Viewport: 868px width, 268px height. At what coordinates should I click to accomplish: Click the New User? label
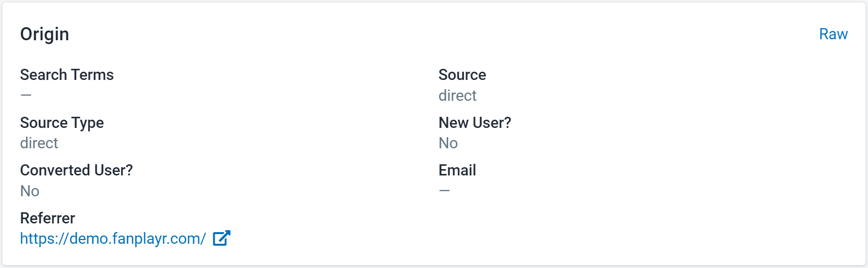click(x=475, y=123)
